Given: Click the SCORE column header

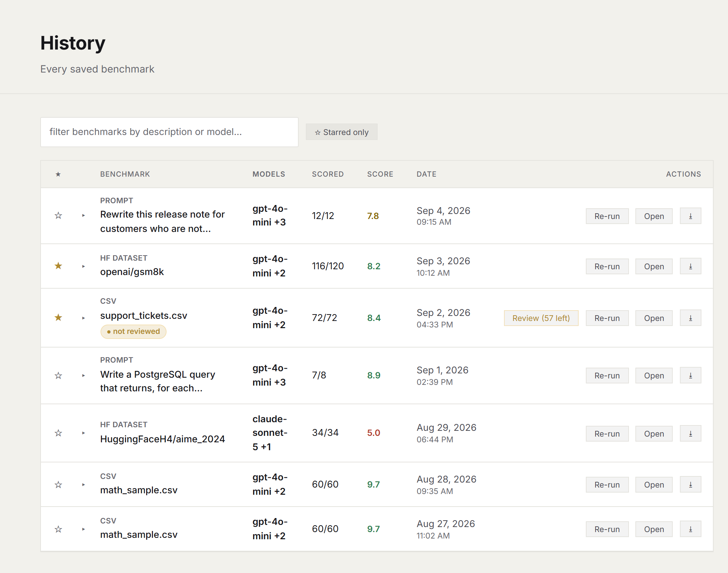Looking at the screenshot, I should (x=380, y=174).
